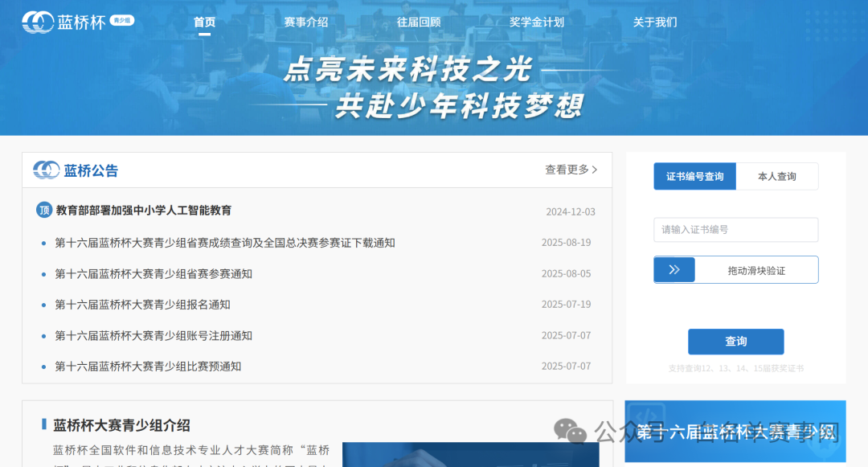Viewport: 868px width, 467px height.
Task: Open 第十六届蓝桥杯大赛青少组账号注册通知
Action: point(154,336)
